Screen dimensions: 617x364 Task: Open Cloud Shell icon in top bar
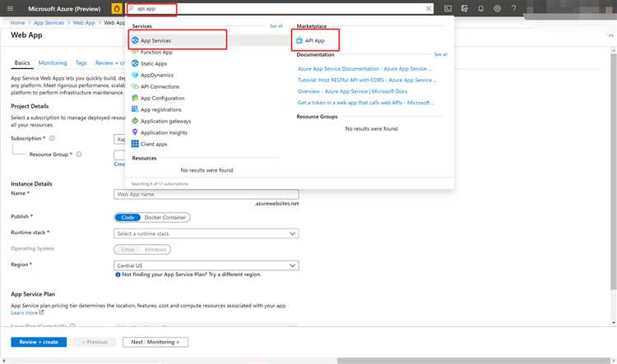448,9
